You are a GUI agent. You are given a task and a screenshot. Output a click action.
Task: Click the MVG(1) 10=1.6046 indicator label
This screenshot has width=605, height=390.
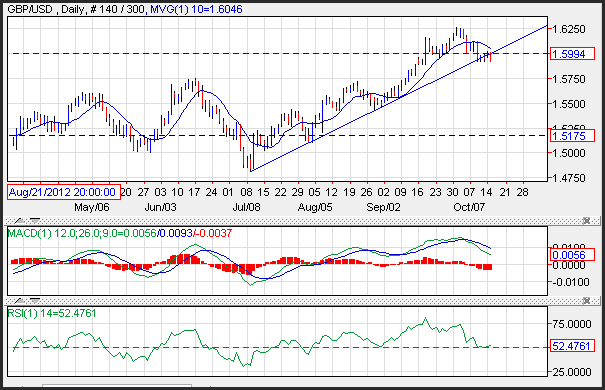(x=196, y=9)
